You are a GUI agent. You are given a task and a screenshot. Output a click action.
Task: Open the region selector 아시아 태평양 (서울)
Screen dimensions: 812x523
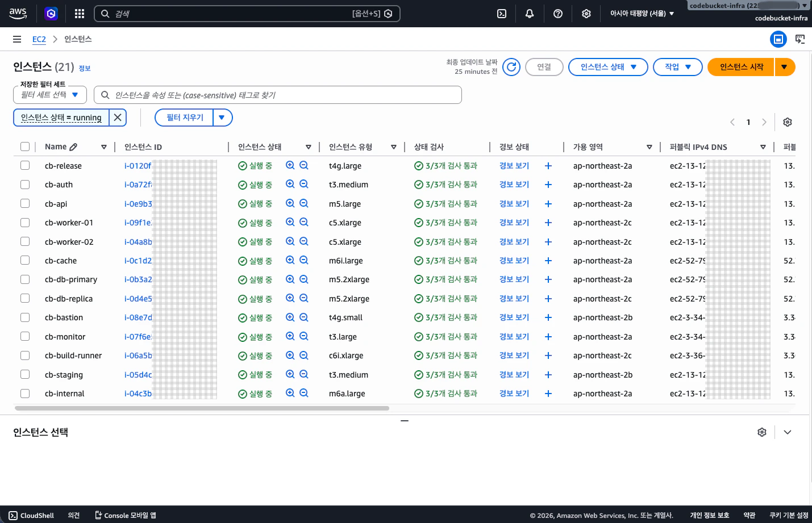[642, 14]
